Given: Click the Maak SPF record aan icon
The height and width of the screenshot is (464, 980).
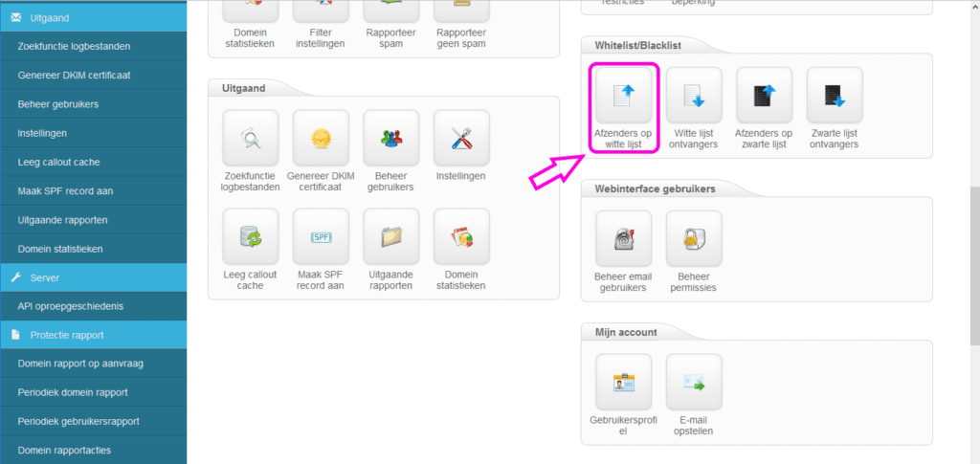Looking at the screenshot, I should [x=321, y=237].
